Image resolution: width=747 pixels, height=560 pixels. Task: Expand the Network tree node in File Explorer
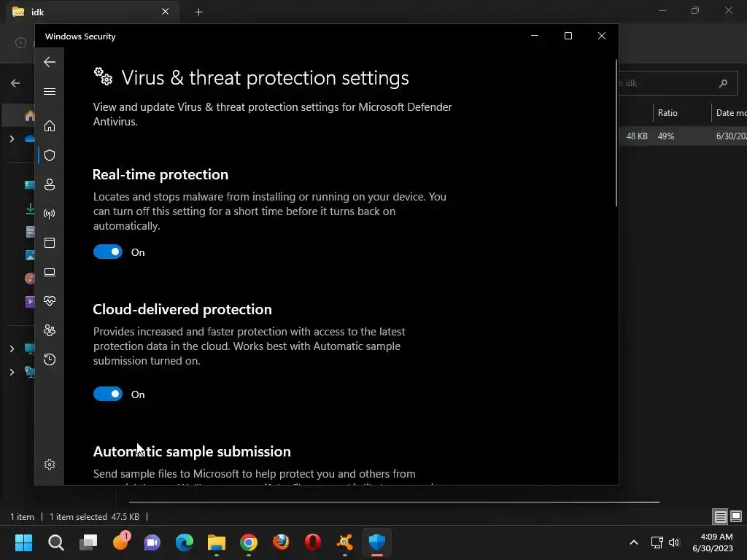[12, 372]
